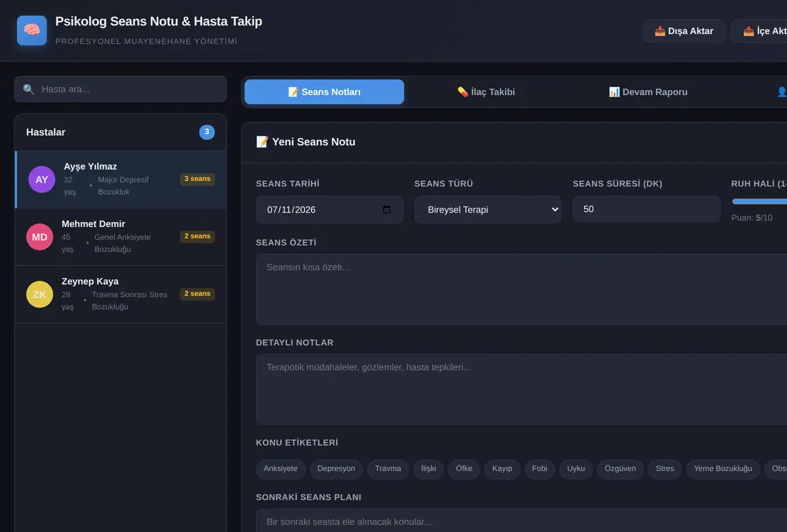This screenshot has height=532, width=787.
Task: Click the 2 seans badge for Zeynep Kaya
Action: (197, 294)
